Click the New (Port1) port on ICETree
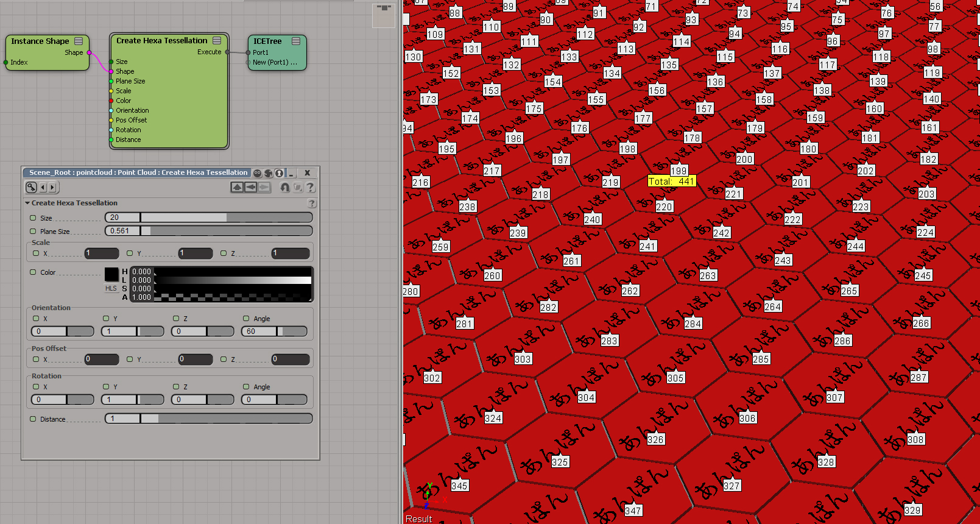 tap(248, 62)
